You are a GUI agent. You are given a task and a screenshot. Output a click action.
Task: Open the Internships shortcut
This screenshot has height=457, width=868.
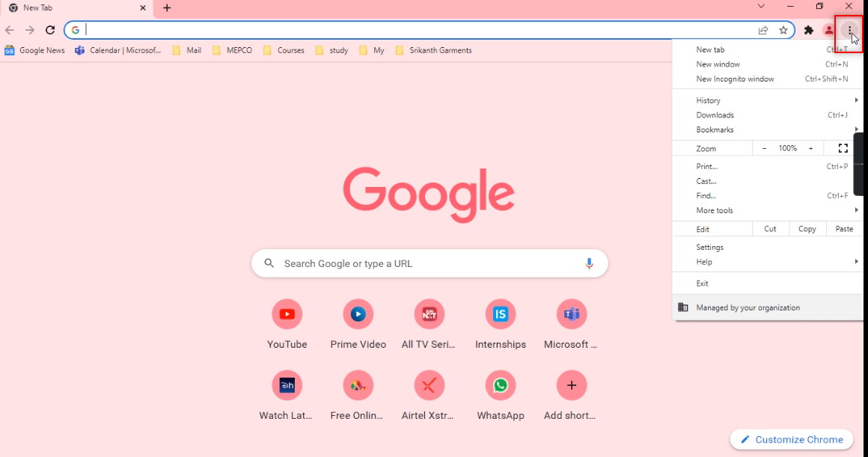(501, 325)
